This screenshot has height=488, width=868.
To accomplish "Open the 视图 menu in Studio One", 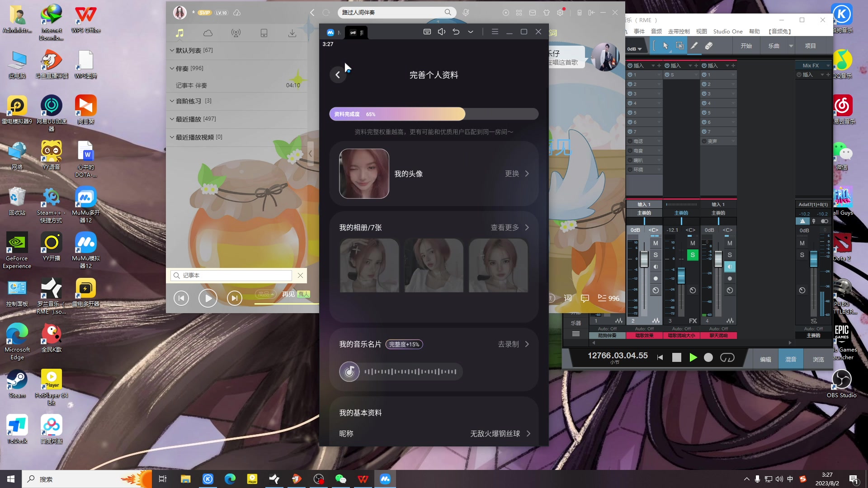I will coord(701,32).
